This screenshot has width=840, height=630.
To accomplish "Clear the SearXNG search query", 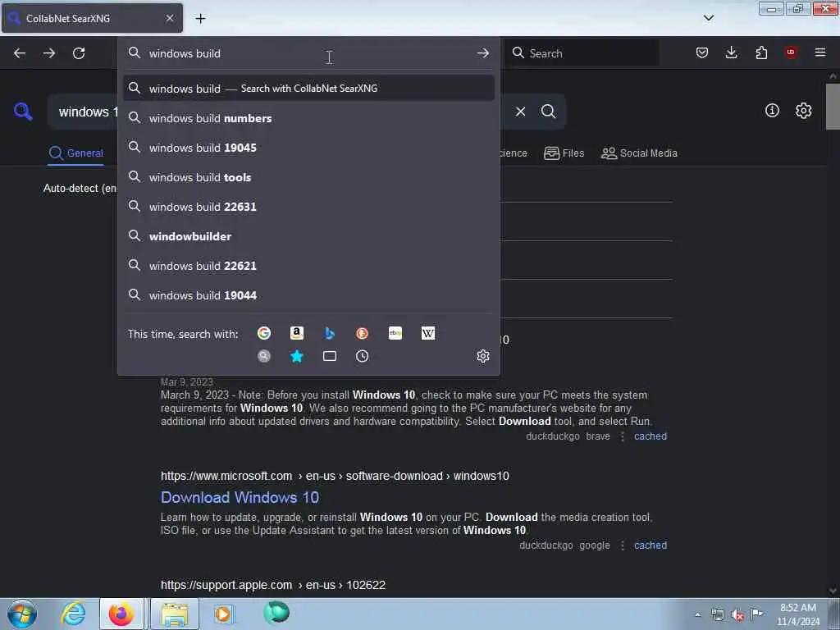I will pyautogui.click(x=520, y=112).
